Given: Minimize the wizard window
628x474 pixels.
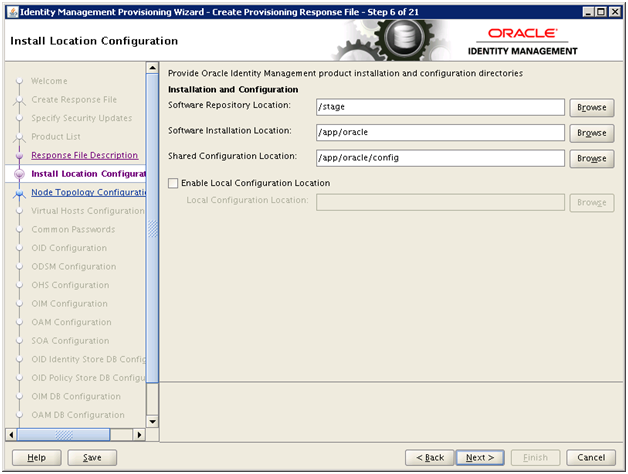Looking at the screenshot, I should click(588, 12).
